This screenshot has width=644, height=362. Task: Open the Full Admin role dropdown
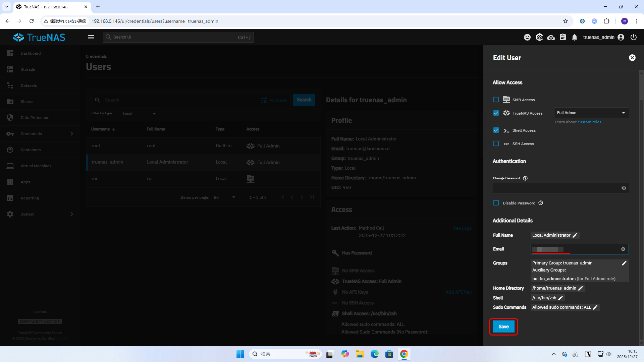coord(591,113)
